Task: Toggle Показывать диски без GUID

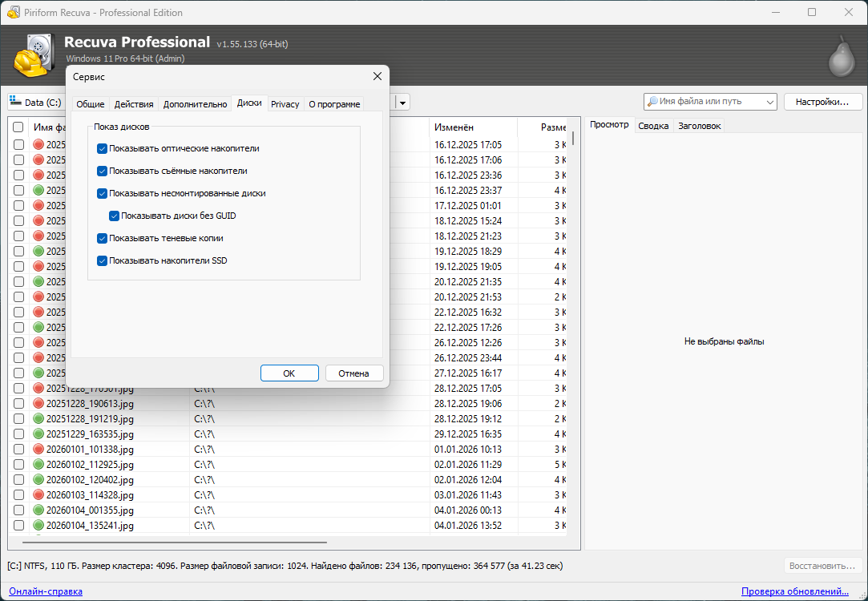Action: point(114,216)
